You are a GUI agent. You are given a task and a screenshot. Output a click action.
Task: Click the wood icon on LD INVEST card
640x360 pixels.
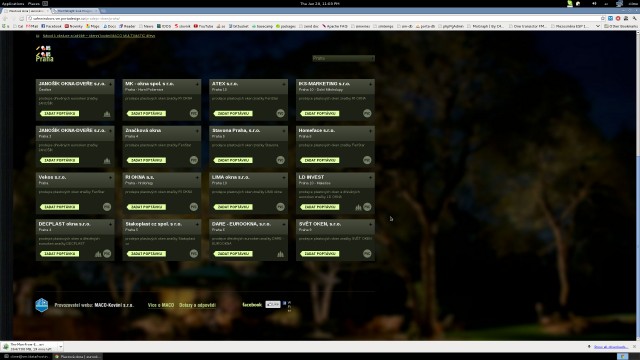(x=358, y=207)
